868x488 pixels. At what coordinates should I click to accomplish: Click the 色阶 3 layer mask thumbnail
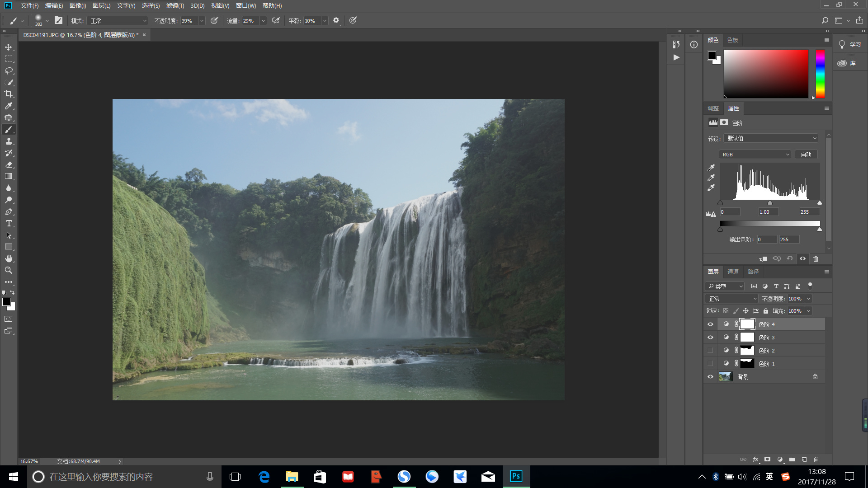pyautogui.click(x=747, y=338)
